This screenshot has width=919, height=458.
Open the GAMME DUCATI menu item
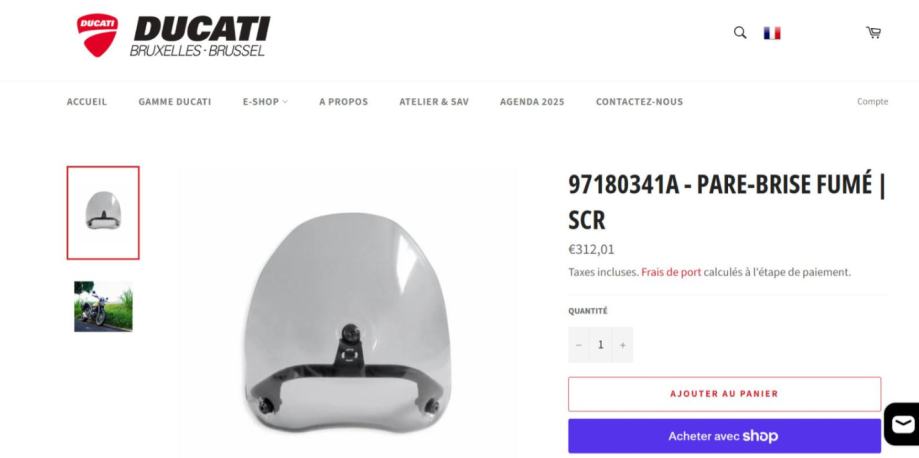coord(175,101)
